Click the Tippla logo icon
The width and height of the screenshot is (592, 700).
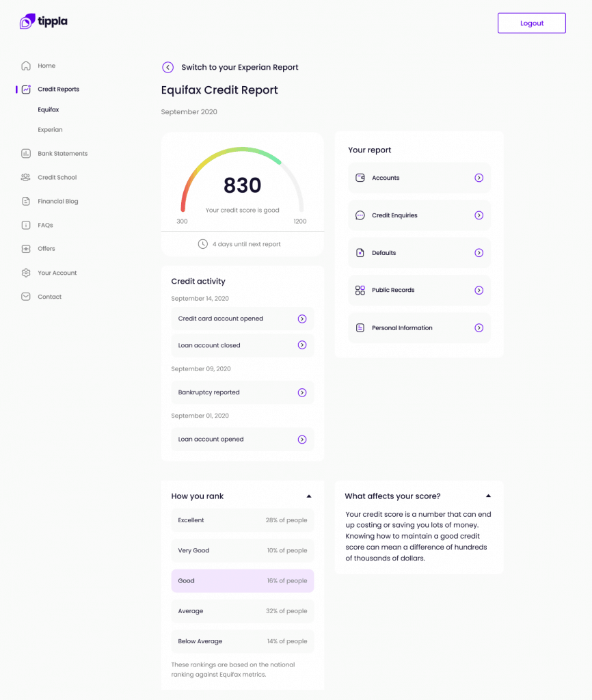27,22
